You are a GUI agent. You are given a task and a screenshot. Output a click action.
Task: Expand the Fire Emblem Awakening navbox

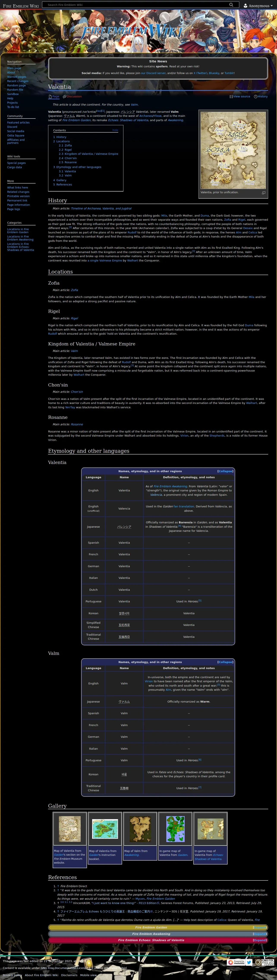point(260,934)
